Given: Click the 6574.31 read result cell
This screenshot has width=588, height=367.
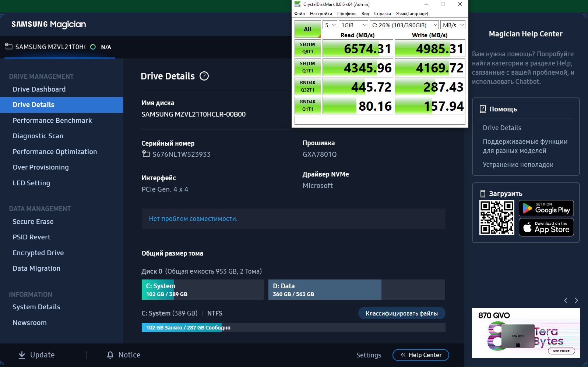Looking at the screenshot, I should (357, 48).
